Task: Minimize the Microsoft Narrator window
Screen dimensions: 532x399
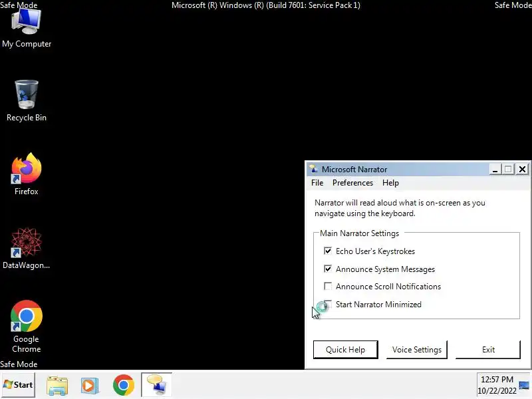Action: (495, 169)
